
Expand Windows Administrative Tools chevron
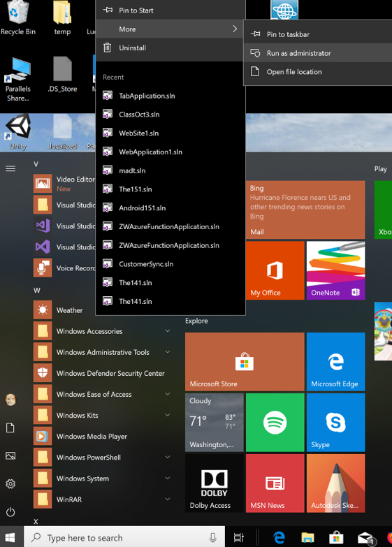168,352
